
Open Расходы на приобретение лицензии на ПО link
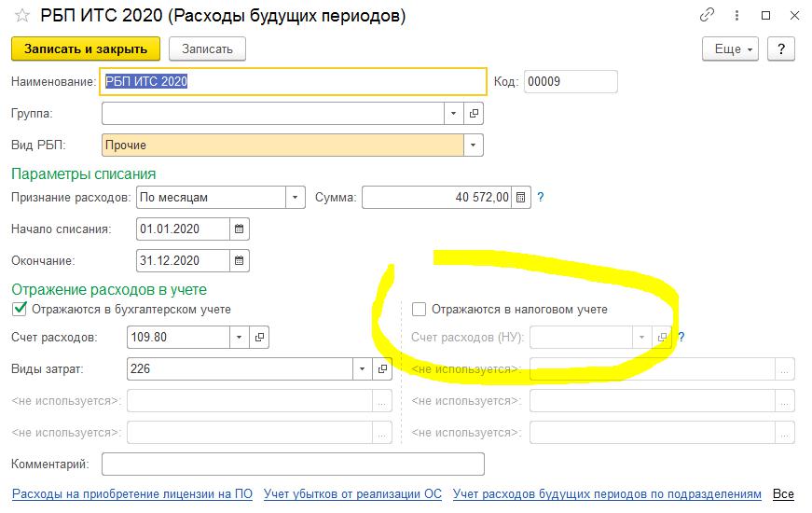click(131, 494)
